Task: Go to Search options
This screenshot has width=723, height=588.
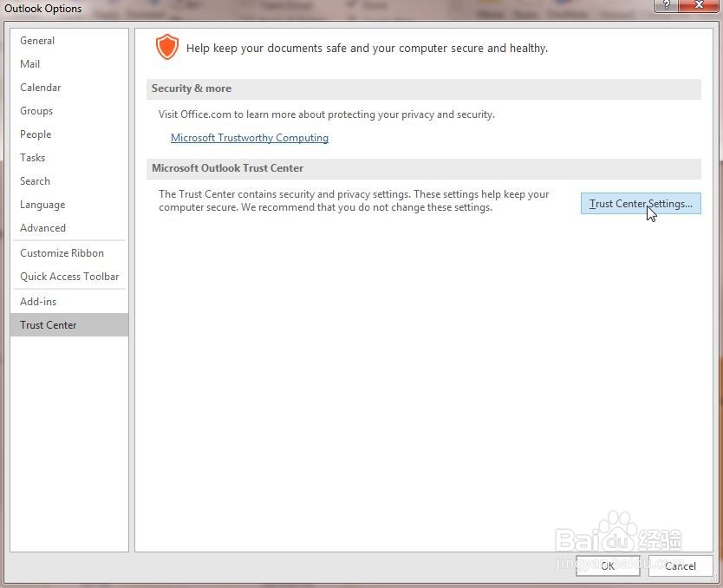Action: pos(69,181)
